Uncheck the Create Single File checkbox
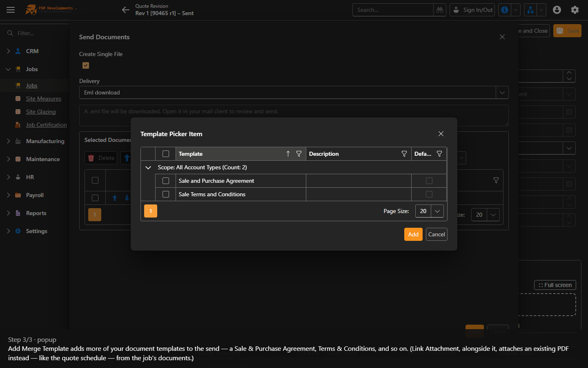This screenshot has width=588, height=368. tap(86, 65)
